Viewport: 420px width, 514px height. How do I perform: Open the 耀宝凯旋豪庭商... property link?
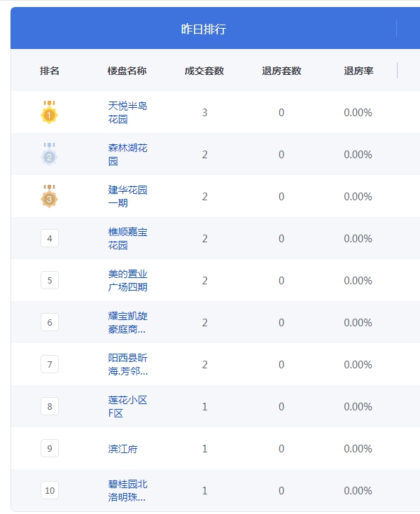click(128, 323)
